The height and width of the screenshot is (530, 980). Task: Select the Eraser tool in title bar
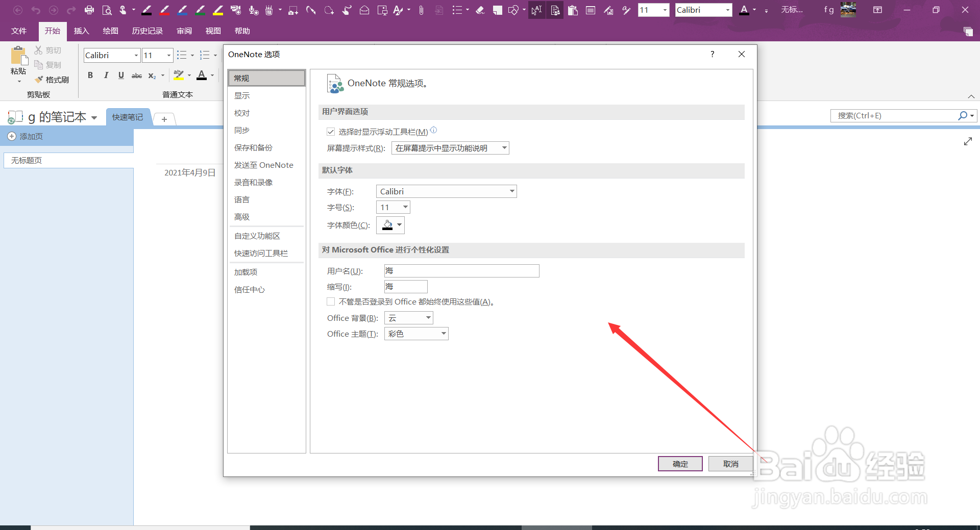point(480,10)
